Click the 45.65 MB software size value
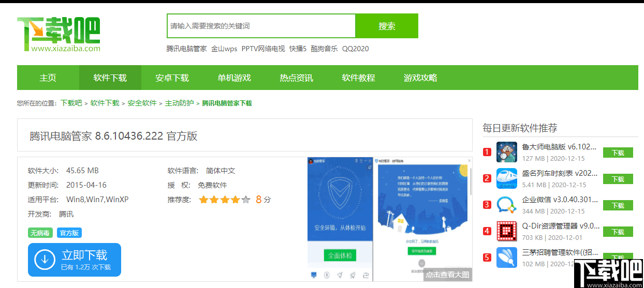The width and height of the screenshot is (644, 288). click(82, 171)
